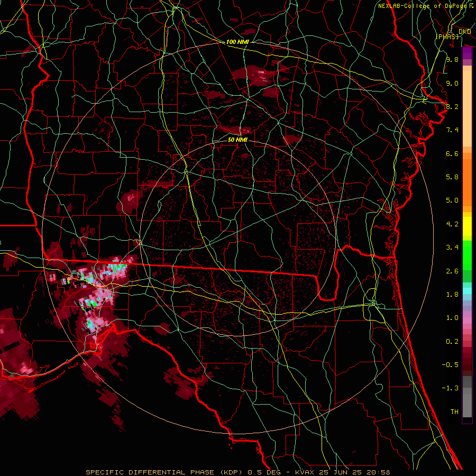Click the "100 NMI" range ring label
The height and width of the screenshot is (476, 476).
[x=237, y=42]
